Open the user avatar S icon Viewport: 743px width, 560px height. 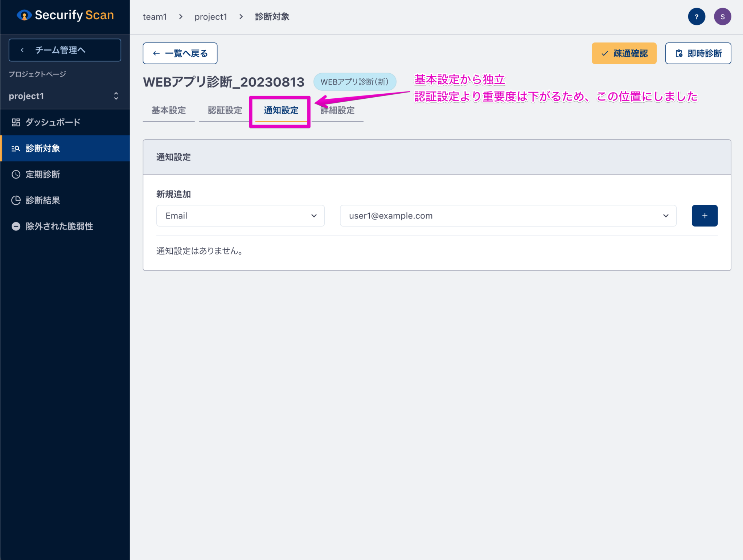[x=722, y=16]
